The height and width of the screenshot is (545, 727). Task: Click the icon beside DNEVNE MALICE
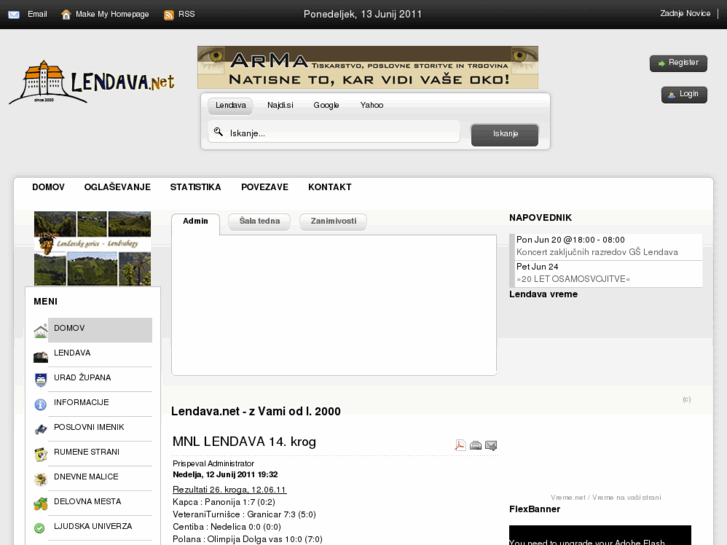41,479
